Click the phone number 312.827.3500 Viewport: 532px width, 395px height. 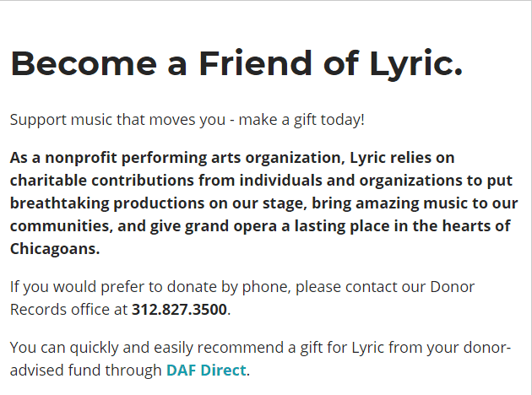click(179, 309)
